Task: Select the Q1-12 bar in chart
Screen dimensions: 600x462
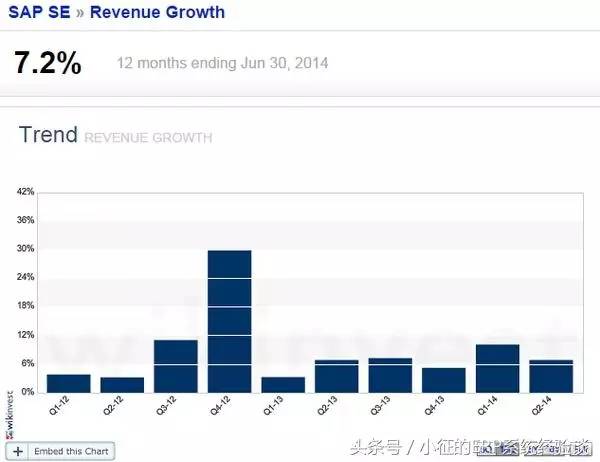Action: point(68,383)
